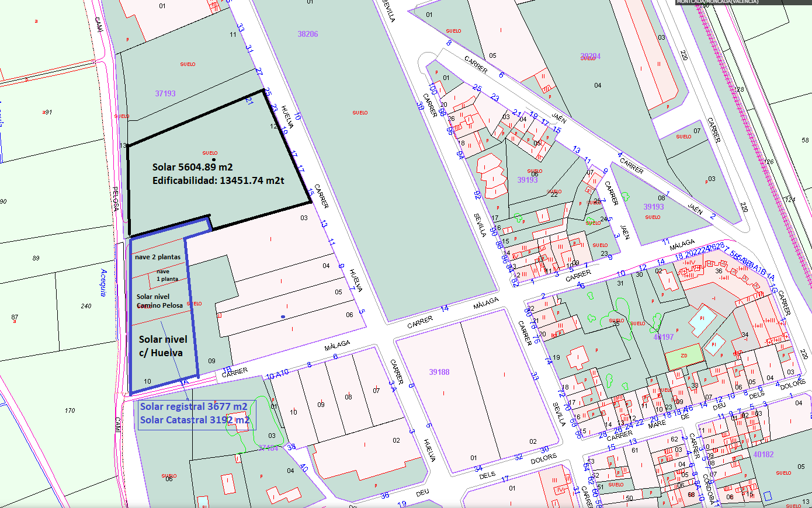Viewport: 812px width, 508px height.
Task: Click block number 40197
Action: click(x=664, y=337)
